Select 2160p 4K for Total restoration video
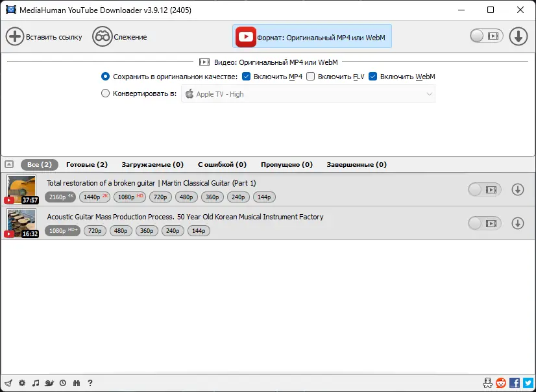The image size is (536, 392). (60, 197)
